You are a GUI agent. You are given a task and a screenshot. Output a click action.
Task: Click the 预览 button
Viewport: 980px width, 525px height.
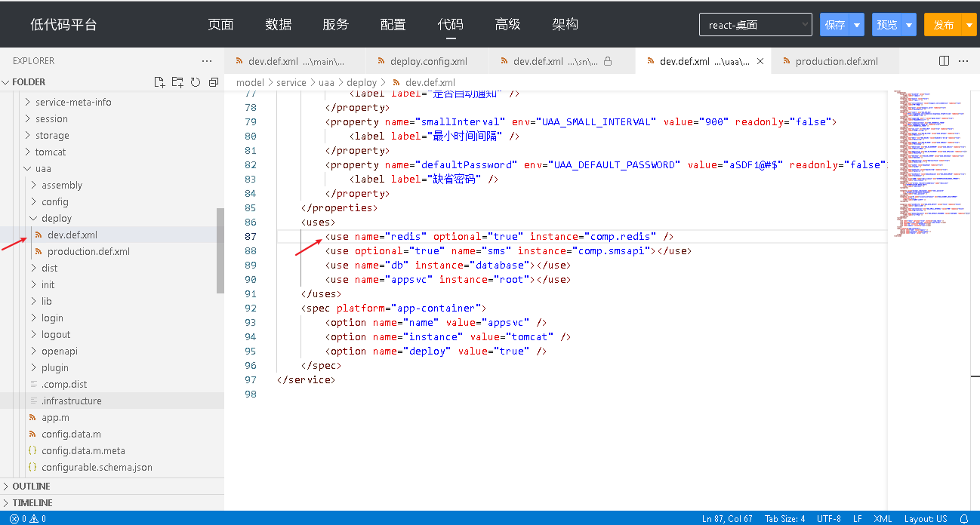click(x=887, y=25)
